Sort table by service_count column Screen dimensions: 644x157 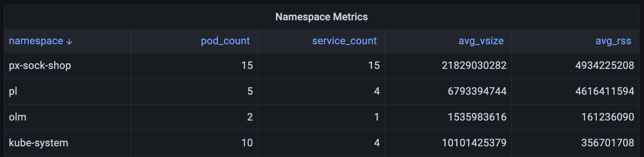tap(344, 41)
